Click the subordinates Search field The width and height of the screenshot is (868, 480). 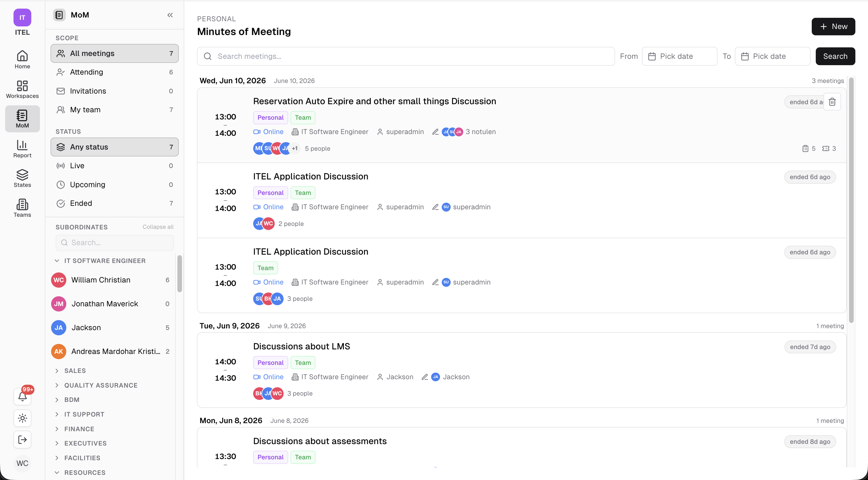point(115,243)
